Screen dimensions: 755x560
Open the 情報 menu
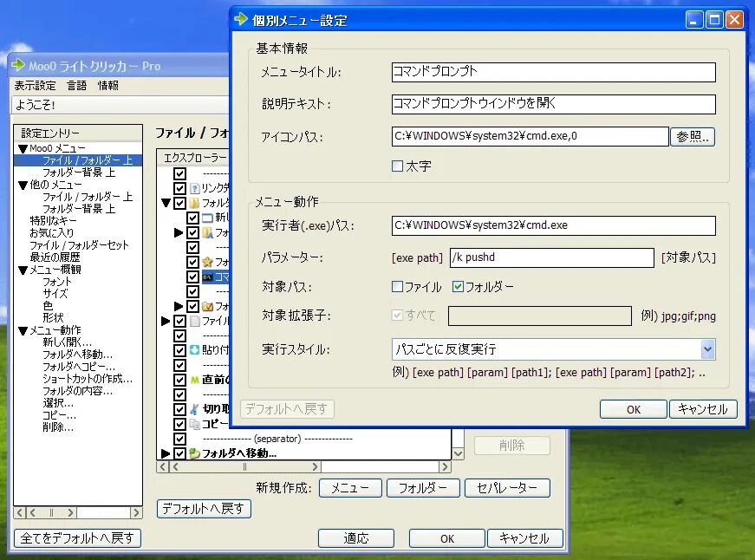pos(107,85)
